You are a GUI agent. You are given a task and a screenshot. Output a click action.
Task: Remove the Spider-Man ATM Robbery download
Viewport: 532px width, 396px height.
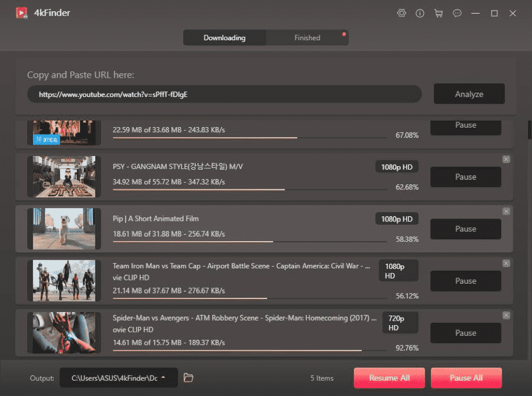505,315
